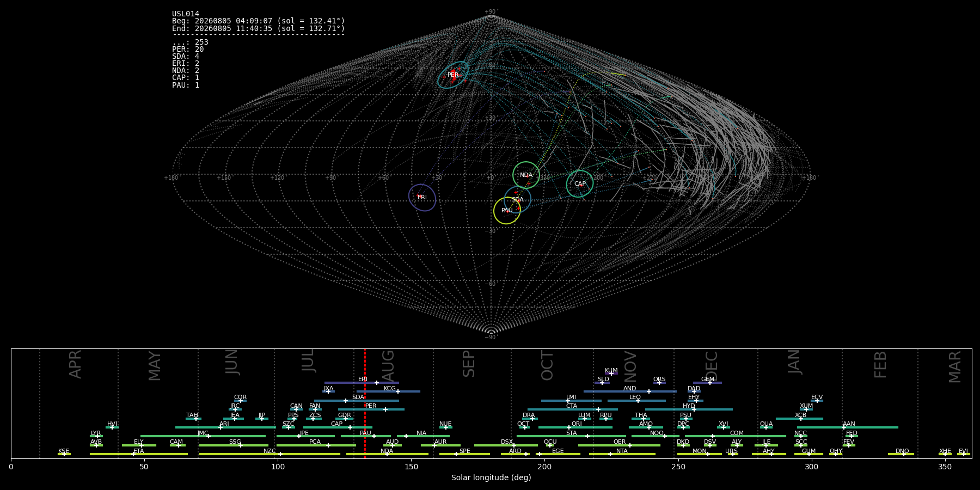Image resolution: width=980 pixels, height=490 pixels.
Task: Select the ERI radiant circle
Action: click(x=422, y=197)
